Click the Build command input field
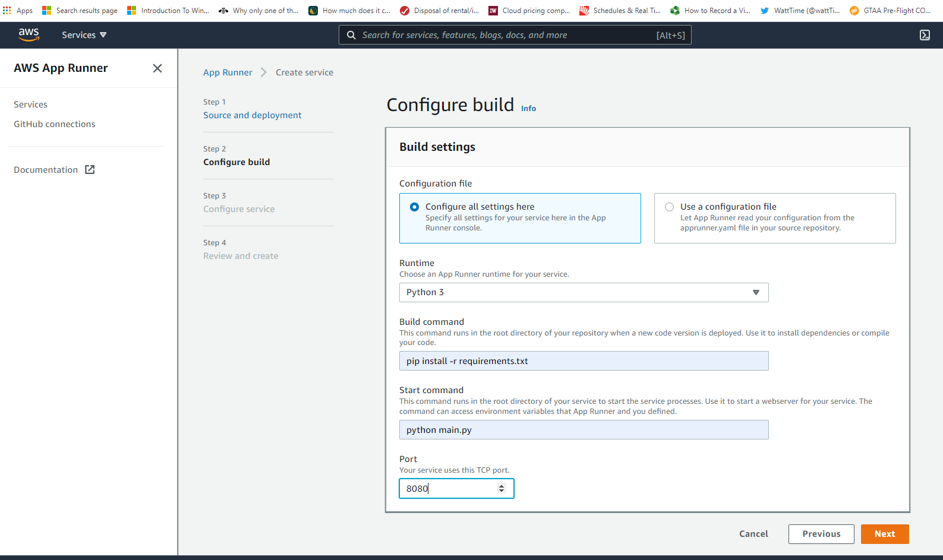Viewport: 943px width, 560px height. (x=584, y=361)
